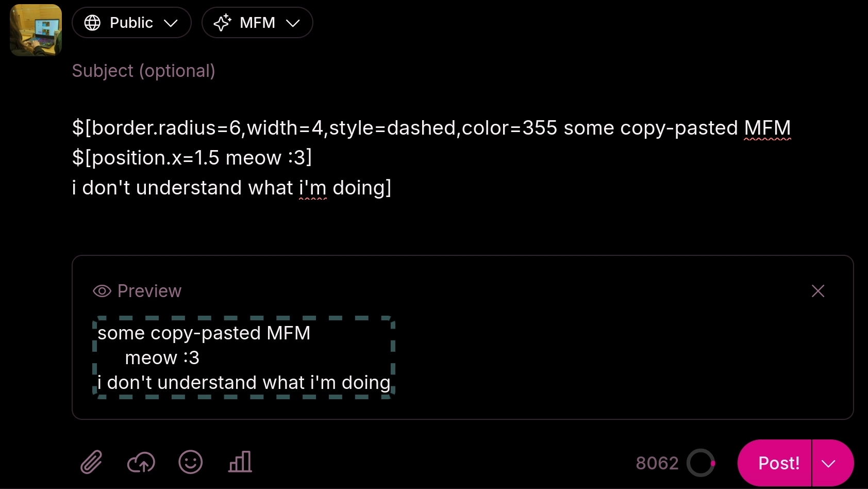Open the cloud upload icon
Viewport: 868px width, 489px height.
[x=140, y=462]
